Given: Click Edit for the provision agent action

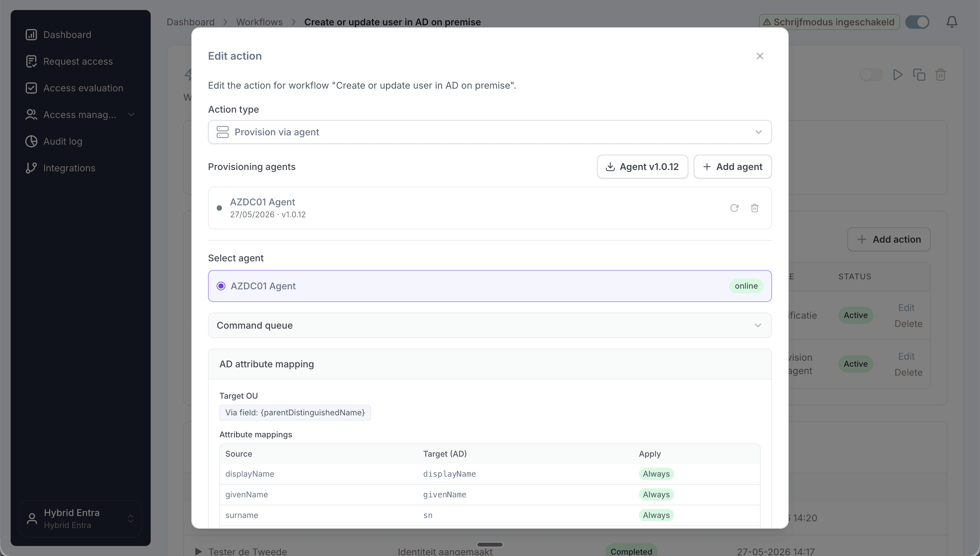Looking at the screenshot, I should point(906,356).
